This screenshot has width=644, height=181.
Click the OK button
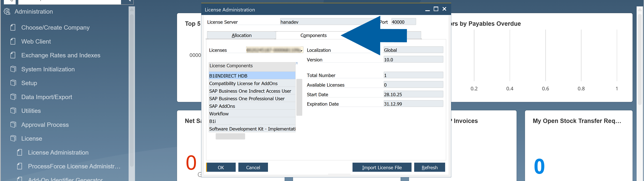click(221, 167)
